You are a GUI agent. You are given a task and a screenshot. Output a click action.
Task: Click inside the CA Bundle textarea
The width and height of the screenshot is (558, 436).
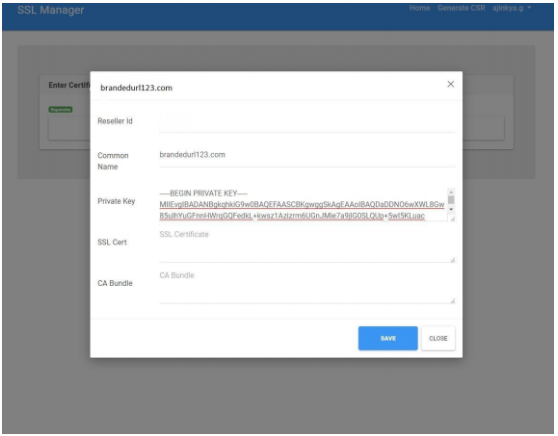pos(307,287)
